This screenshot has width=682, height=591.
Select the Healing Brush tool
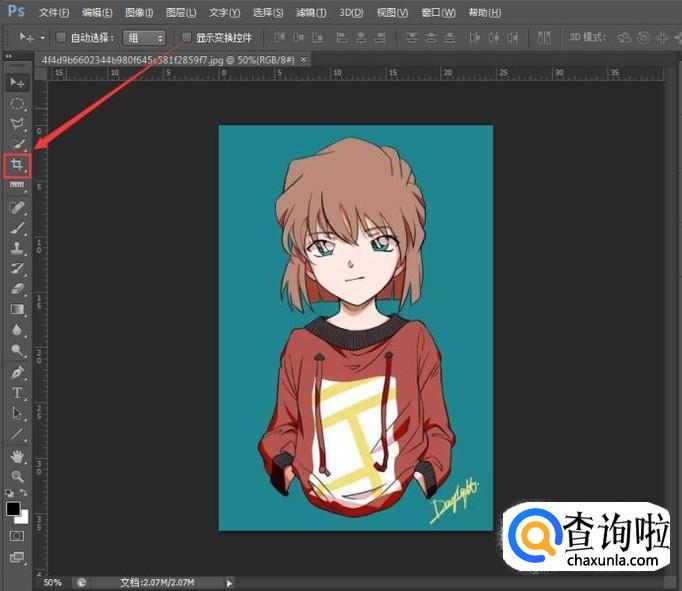(17, 208)
